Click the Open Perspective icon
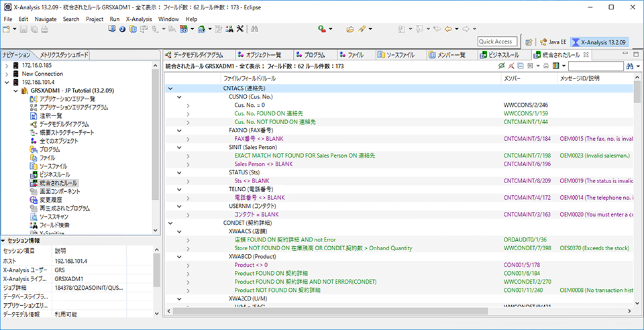The height and width of the screenshot is (330, 644). (x=529, y=42)
